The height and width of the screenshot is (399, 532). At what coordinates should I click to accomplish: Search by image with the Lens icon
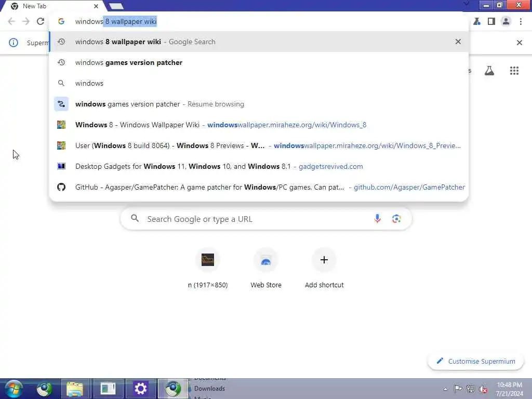(x=396, y=219)
